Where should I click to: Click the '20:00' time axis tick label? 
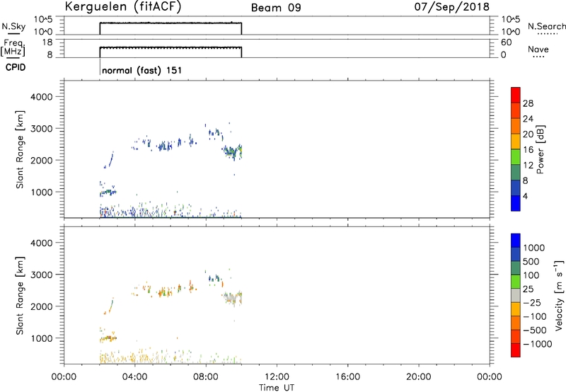418,377
